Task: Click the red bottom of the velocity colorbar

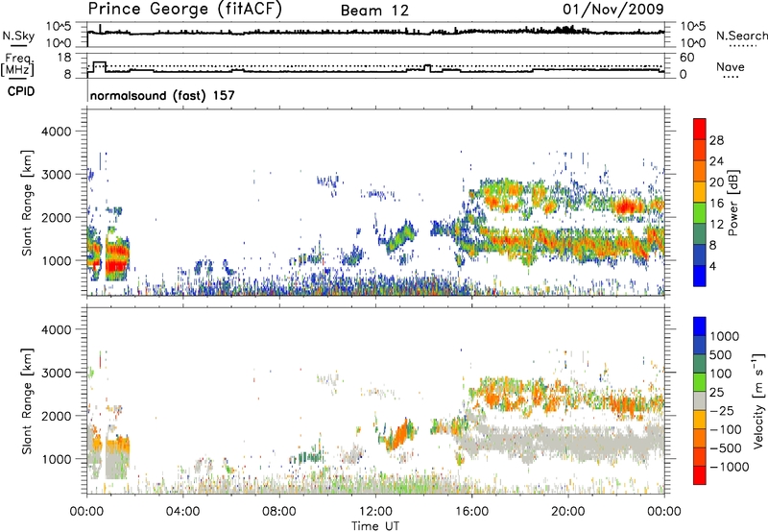Action: coord(700,475)
